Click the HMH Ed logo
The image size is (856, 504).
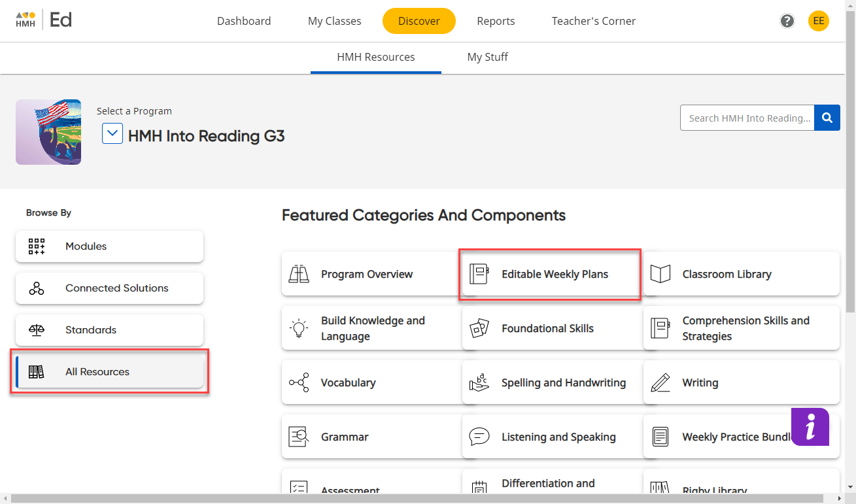tap(43, 20)
